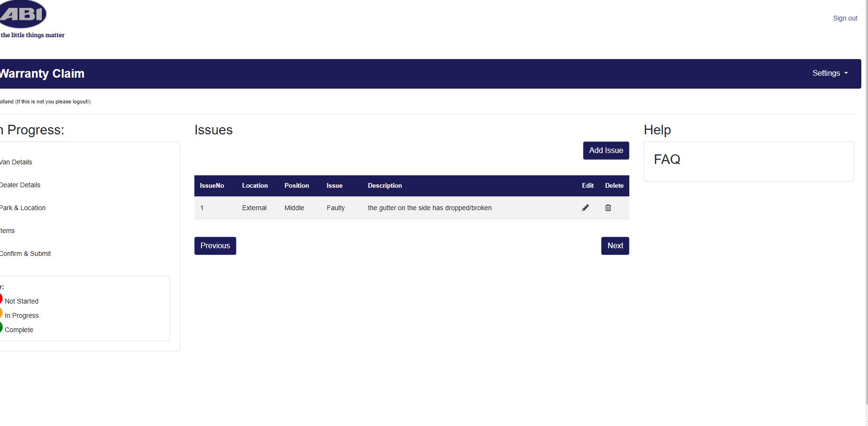Select the IssueNo column header
The width and height of the screenshot is (868, 426).
(212, 186)
